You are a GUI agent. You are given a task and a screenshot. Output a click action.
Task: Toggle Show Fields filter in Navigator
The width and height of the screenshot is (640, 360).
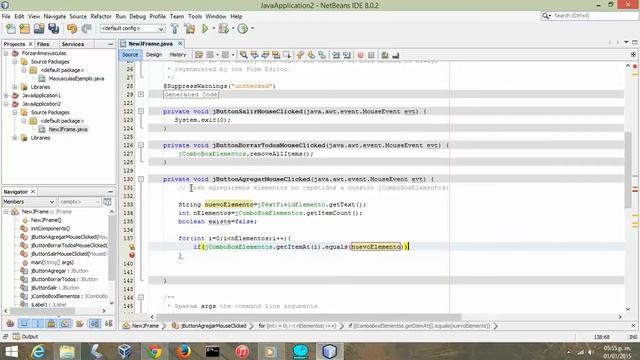tap(24, 324)
